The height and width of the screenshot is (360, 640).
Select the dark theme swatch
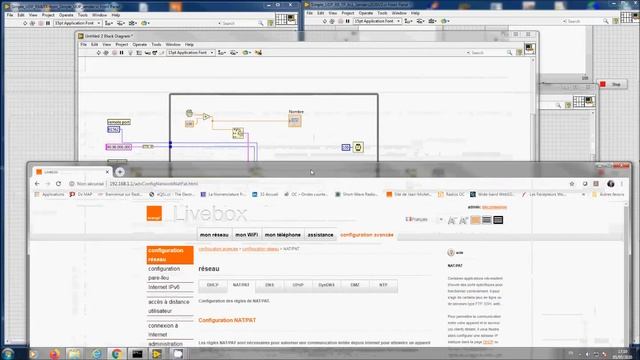498,220
